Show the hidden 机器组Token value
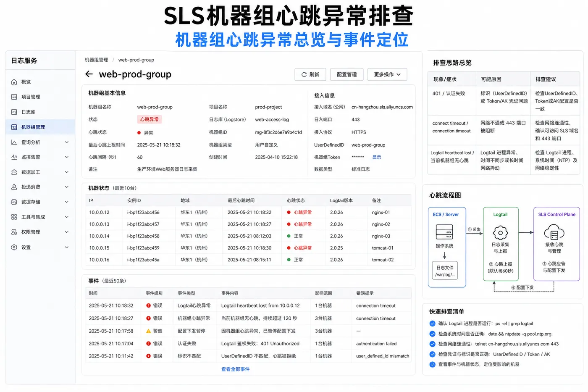Screen dimensions: 588x392 click(x=377, y=157)
